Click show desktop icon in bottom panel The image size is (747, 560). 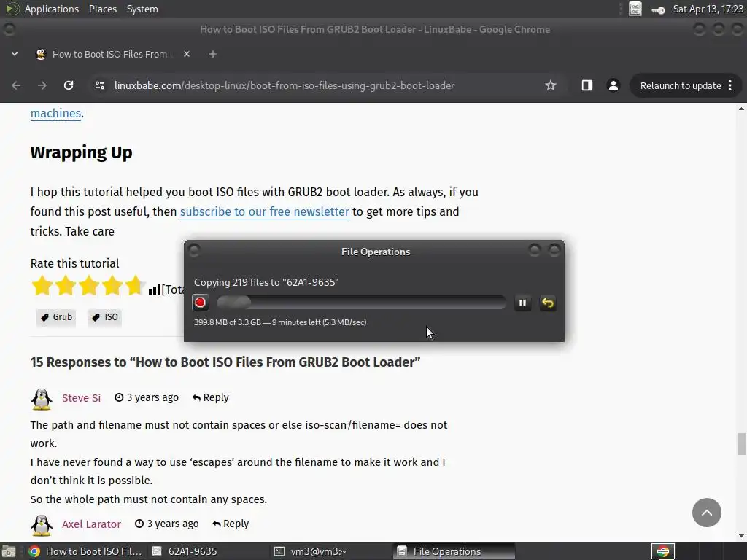pyautogui.click(x=9, y=551)
